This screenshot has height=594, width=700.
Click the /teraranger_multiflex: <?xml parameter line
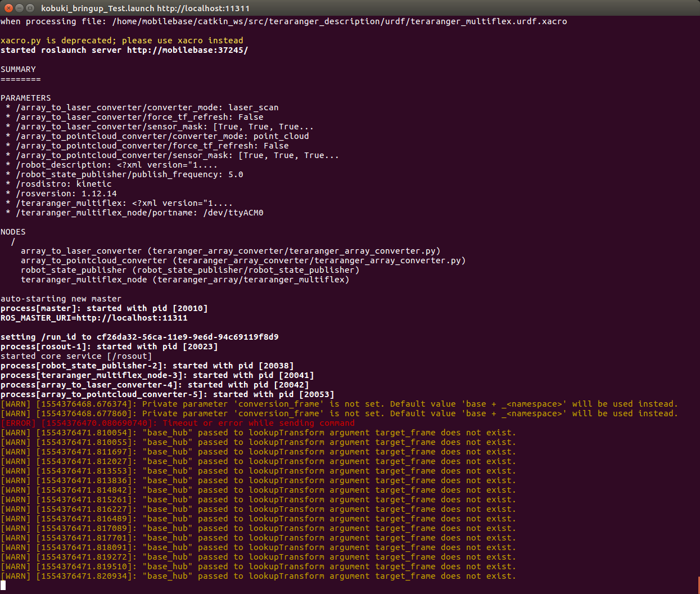(x=119, y=203)
